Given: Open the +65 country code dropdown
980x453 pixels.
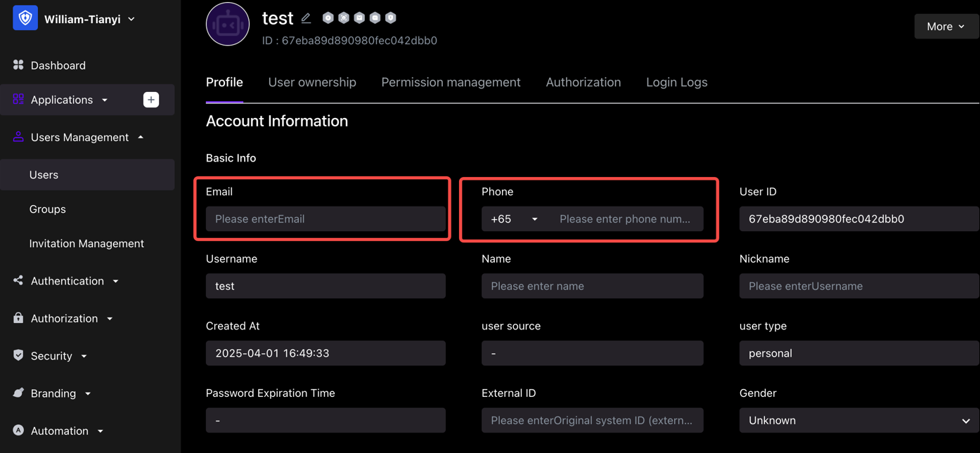Looking at the screenshot, I should point(515,219).
